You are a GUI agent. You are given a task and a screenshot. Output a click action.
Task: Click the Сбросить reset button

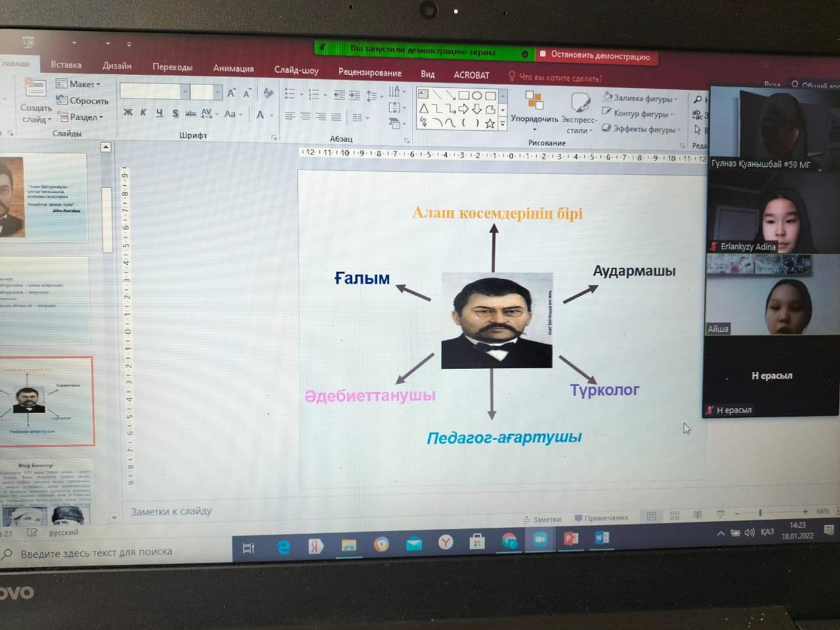click(x=83, y=100)
